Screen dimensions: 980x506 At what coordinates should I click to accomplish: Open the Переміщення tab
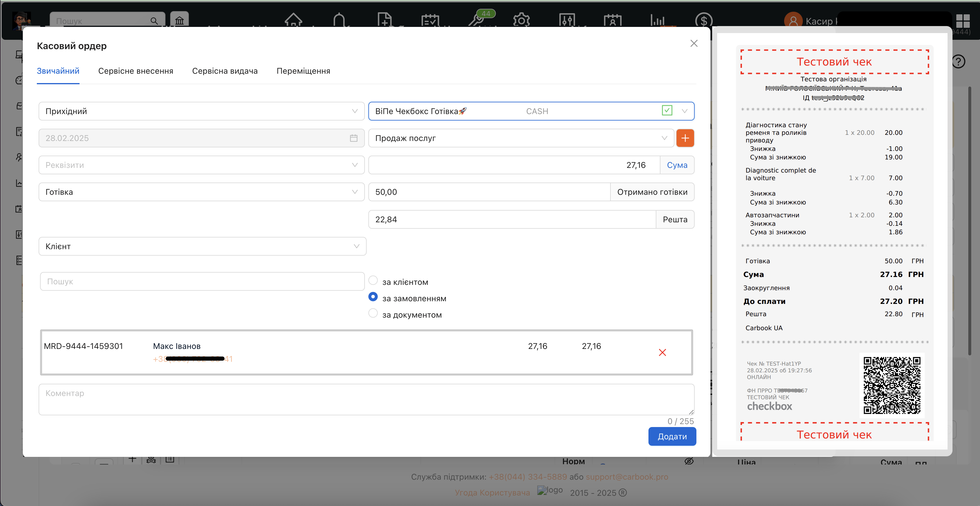point(303,71)
